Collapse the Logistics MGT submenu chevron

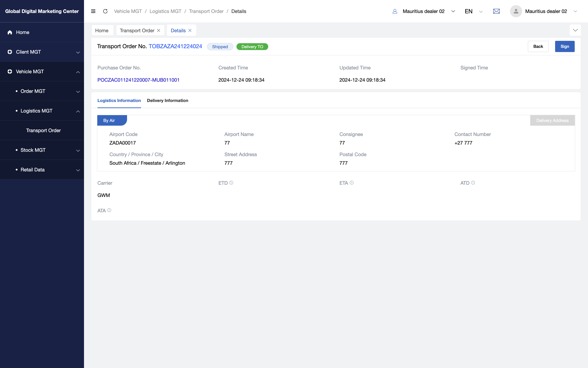tap(78, 111)
